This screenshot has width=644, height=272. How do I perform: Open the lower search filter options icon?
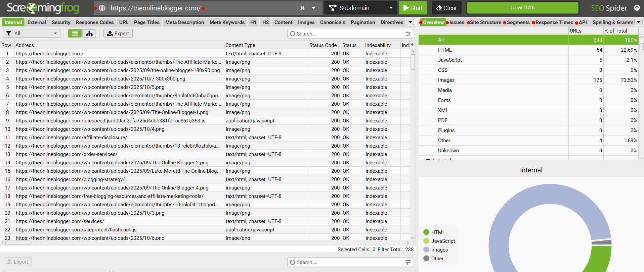pos(408,262)
